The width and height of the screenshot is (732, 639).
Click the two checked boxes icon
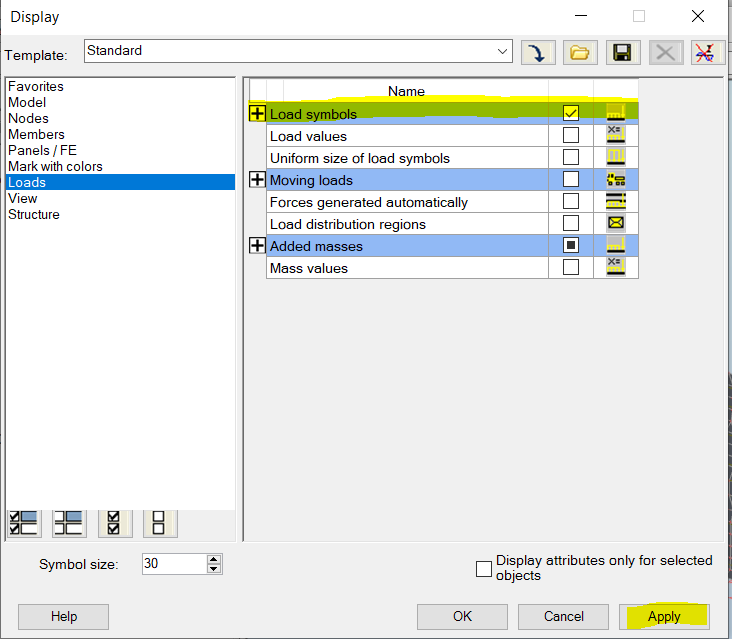(115, 523)
